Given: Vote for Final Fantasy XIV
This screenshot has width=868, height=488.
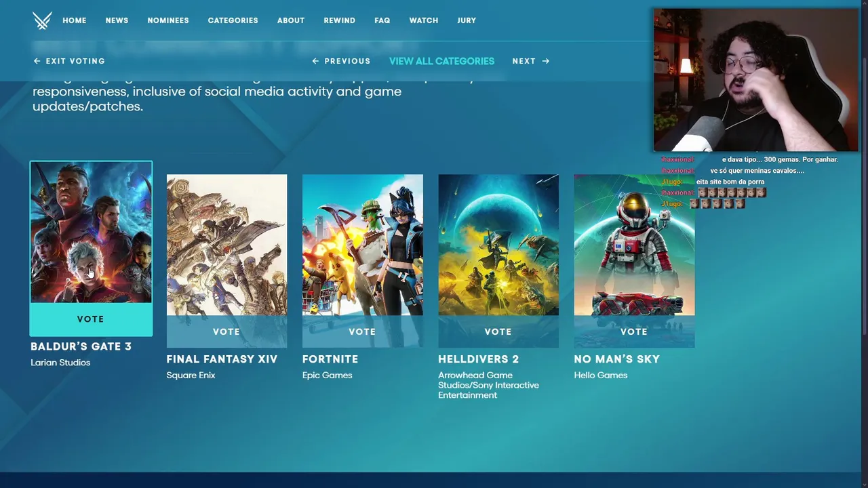Looking at the screenshot, I should [226, 331].
